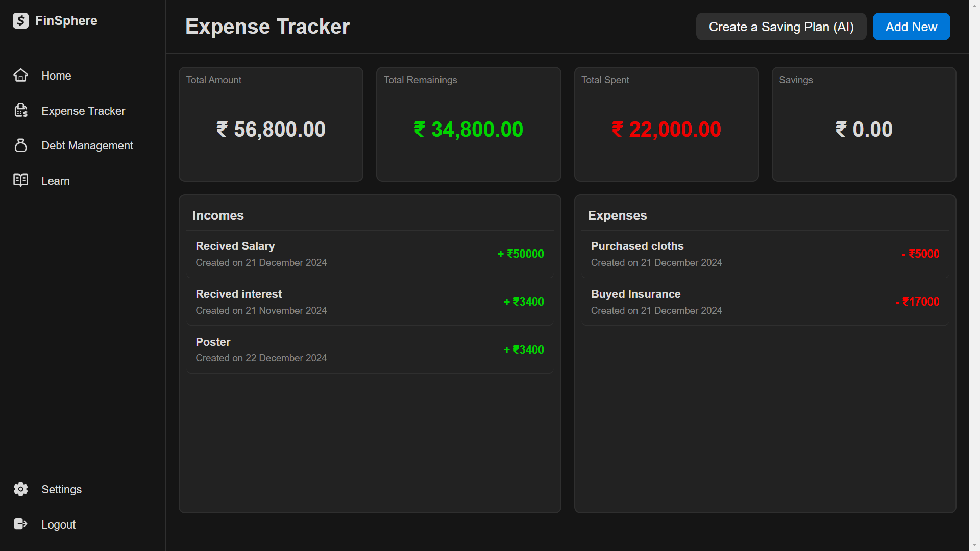Click the FinSphere dollar logo icon
This screenshot has width=980, height=551.
click(x=20, y=21)
